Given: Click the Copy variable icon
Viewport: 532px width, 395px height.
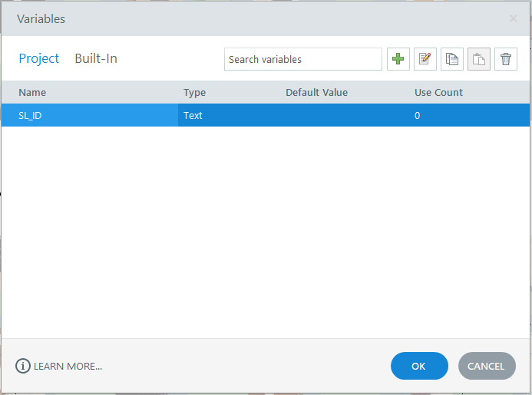Looking at the screenshot, I should pos(452,59).
